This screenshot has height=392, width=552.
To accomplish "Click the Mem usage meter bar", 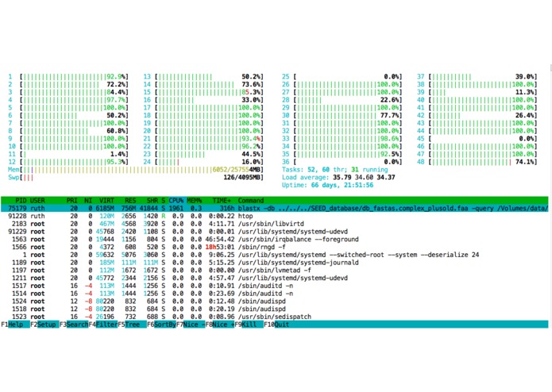I will [x=136, y=170].
